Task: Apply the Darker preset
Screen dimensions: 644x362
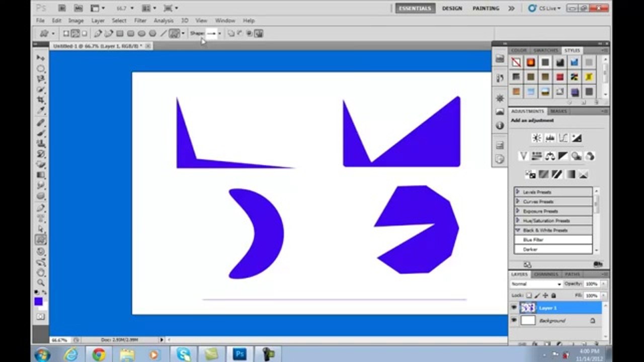Action: (553, 249)
